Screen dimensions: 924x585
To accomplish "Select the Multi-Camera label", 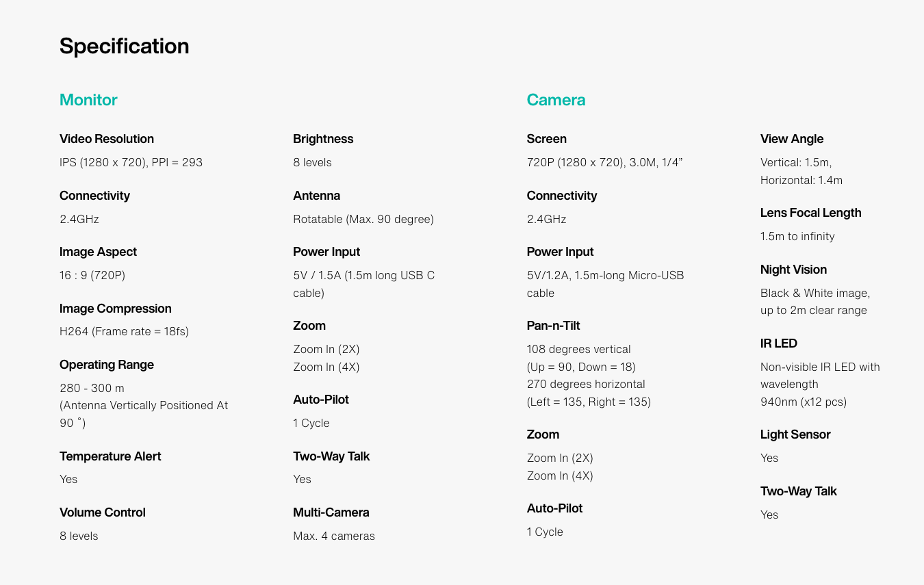I will click(x=331, y=512).
